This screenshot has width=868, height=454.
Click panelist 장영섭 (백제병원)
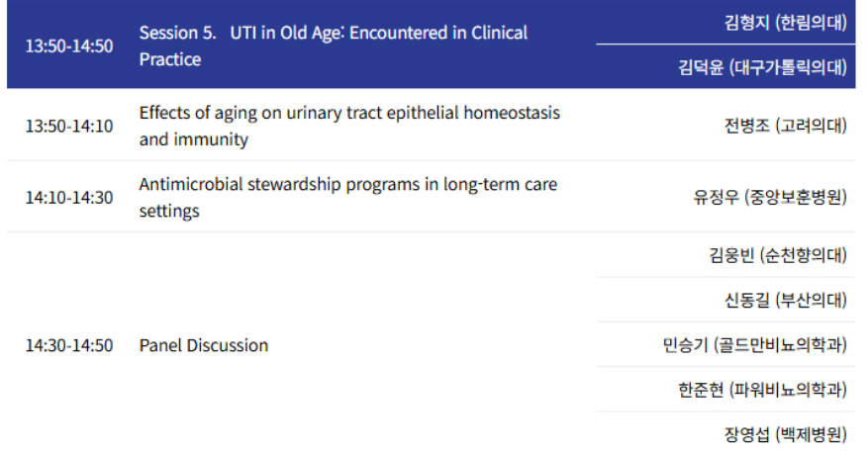[785, 434]
